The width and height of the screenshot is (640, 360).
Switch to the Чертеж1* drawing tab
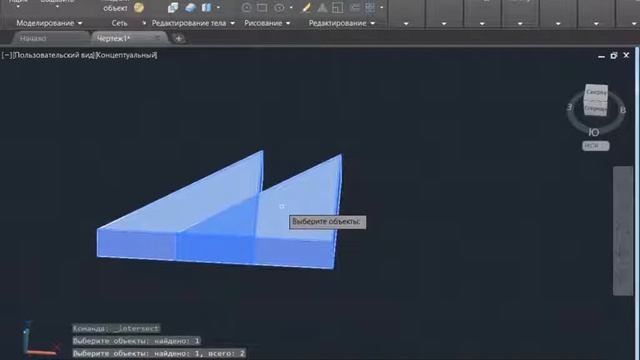[x=113, y=38]
